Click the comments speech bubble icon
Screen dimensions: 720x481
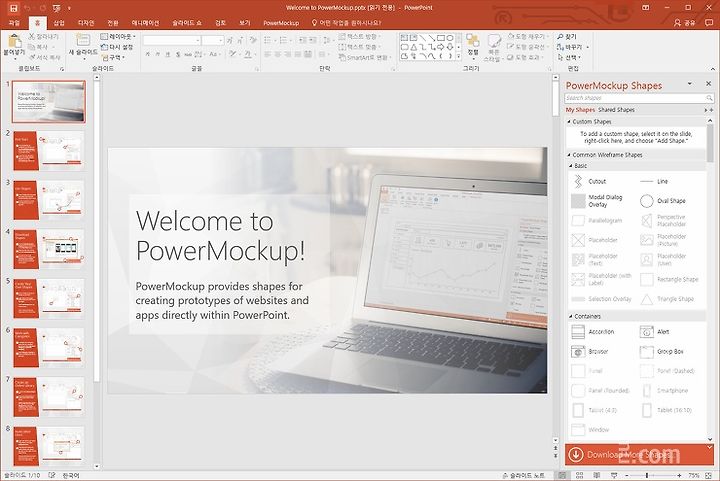pos(709,22)
